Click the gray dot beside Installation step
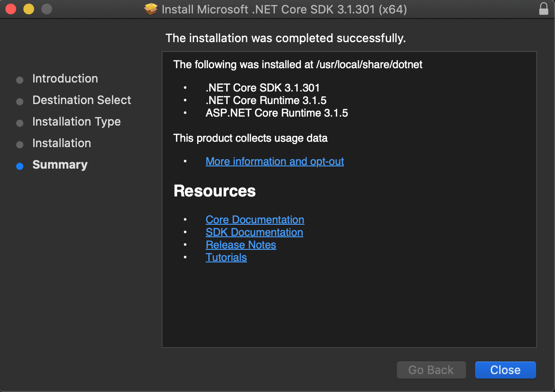 (19, 144)
